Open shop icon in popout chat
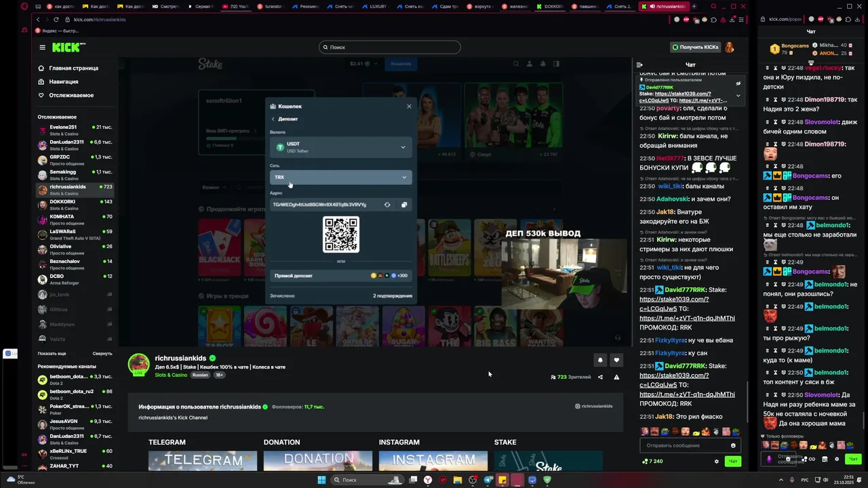 (825, 459)
